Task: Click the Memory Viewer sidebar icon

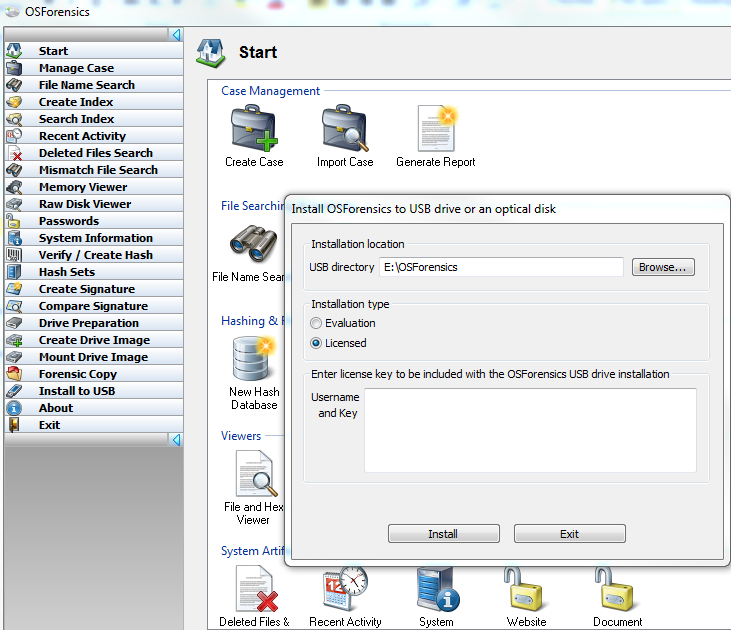Action: [x=14, y=187]
